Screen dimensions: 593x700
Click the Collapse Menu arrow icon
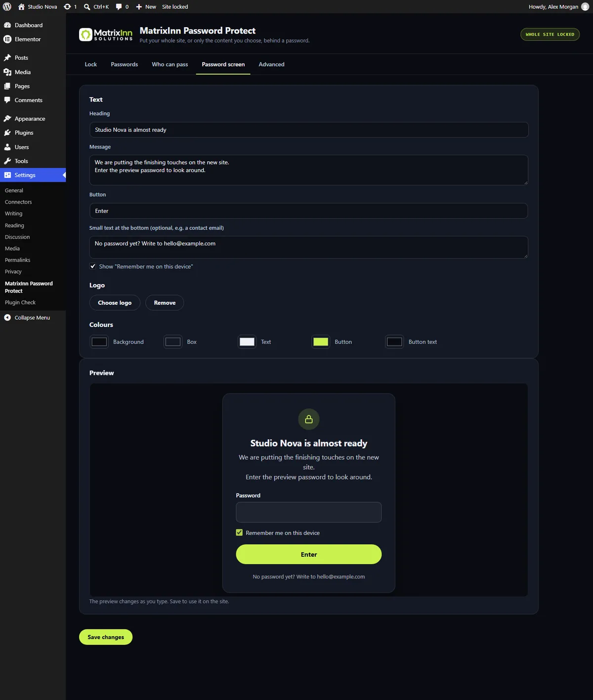(x=7, y=318)
